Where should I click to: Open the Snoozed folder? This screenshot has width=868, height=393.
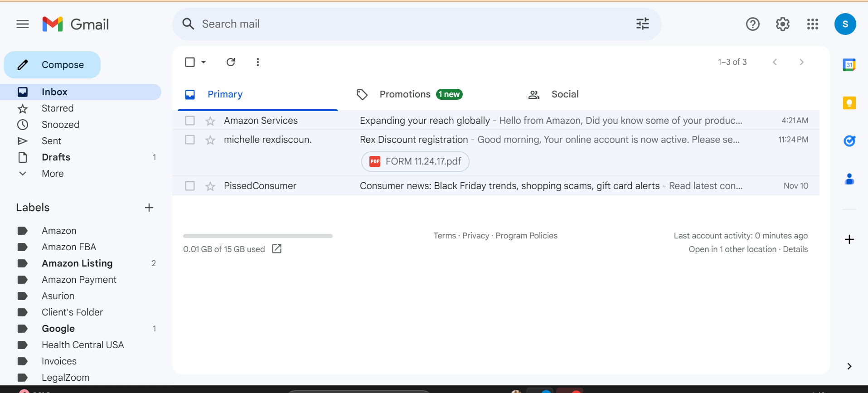pyautogui.click(x=81, y=125)
